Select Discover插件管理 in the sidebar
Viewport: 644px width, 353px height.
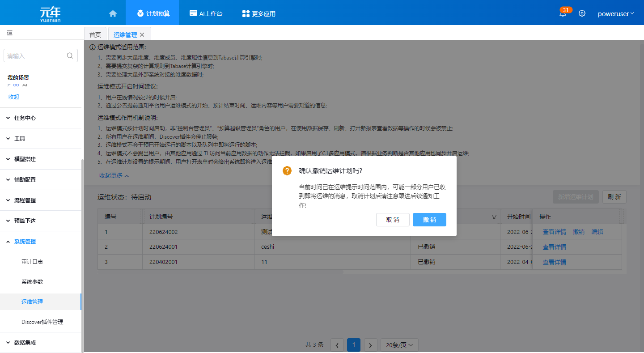[x=42, y=322]
